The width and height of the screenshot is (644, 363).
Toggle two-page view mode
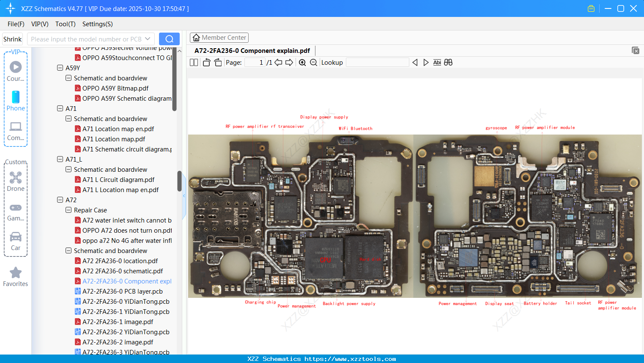193,62
